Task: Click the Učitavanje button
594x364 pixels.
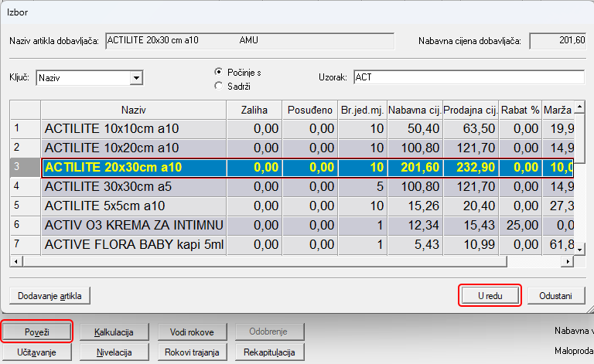Action: (37, 352)
